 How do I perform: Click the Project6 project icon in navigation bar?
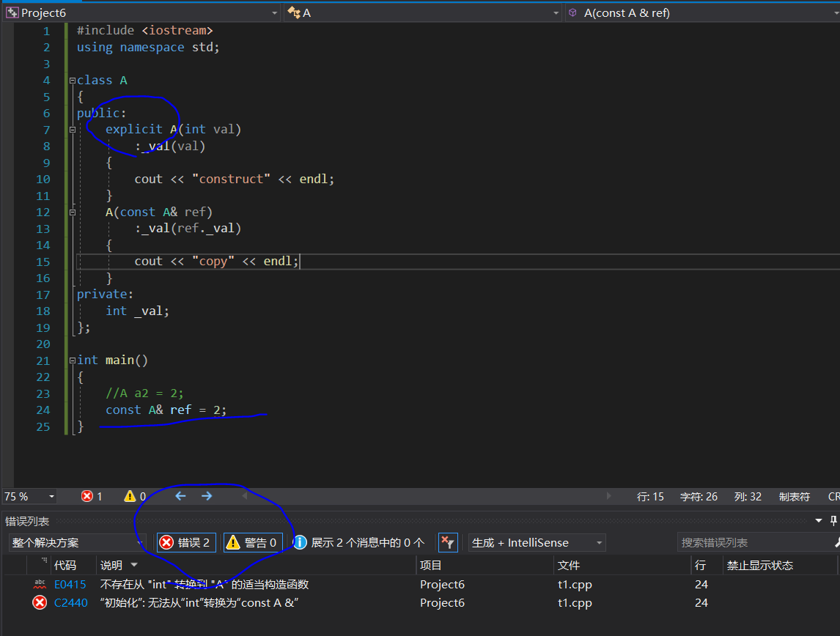click(x=12, y=13)
